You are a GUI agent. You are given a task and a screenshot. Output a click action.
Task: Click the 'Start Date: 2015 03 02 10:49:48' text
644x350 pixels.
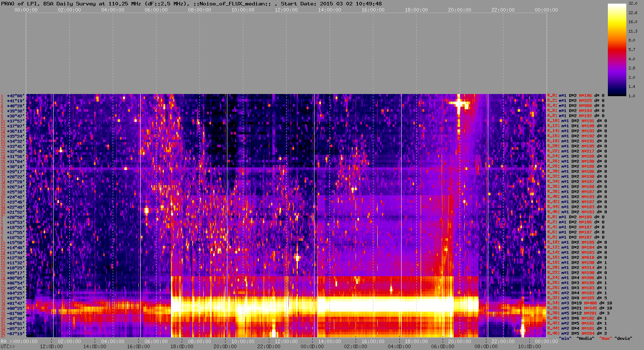click(331, 4)
